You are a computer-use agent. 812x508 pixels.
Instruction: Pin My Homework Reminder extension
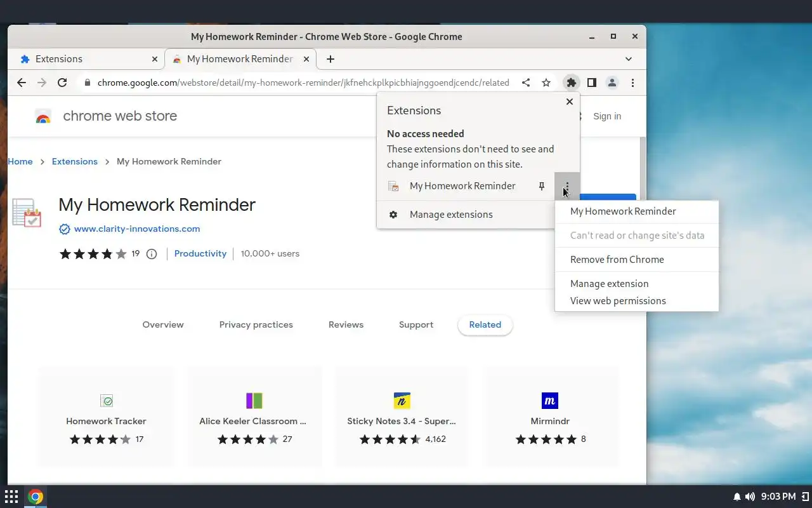542,186
